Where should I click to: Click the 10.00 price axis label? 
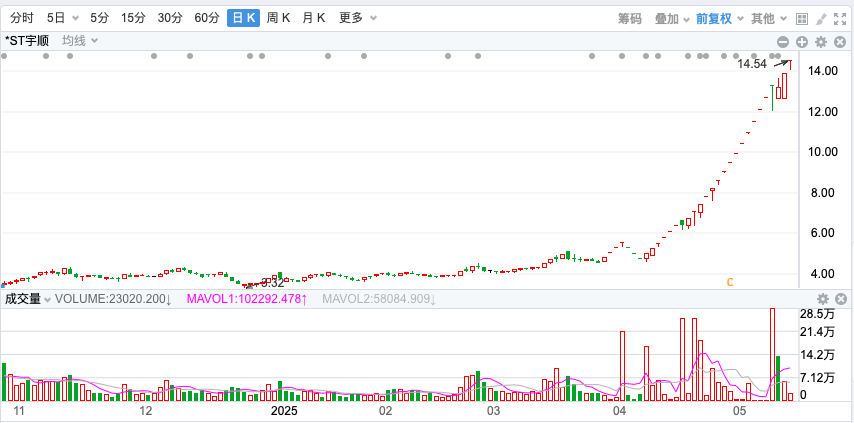[822, 152]
